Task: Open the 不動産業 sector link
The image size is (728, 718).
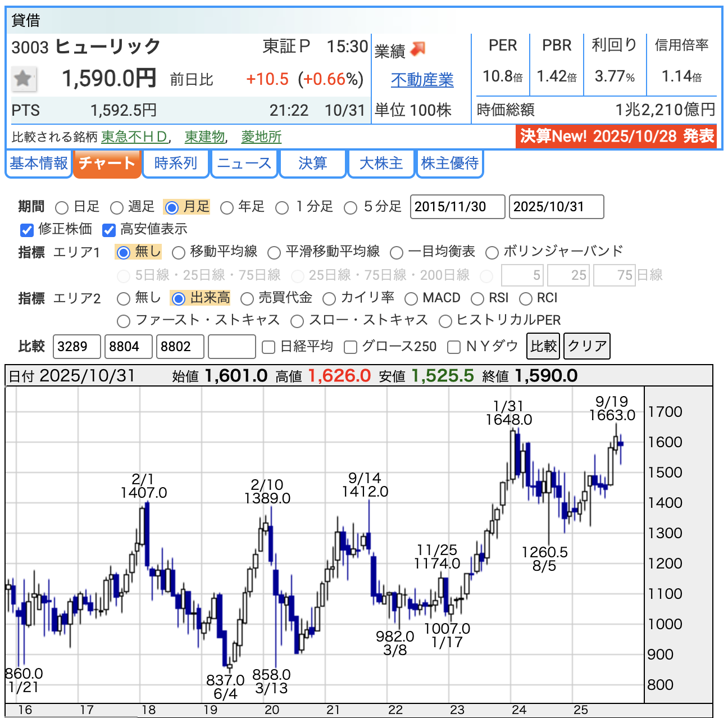Action: [422, 80]
